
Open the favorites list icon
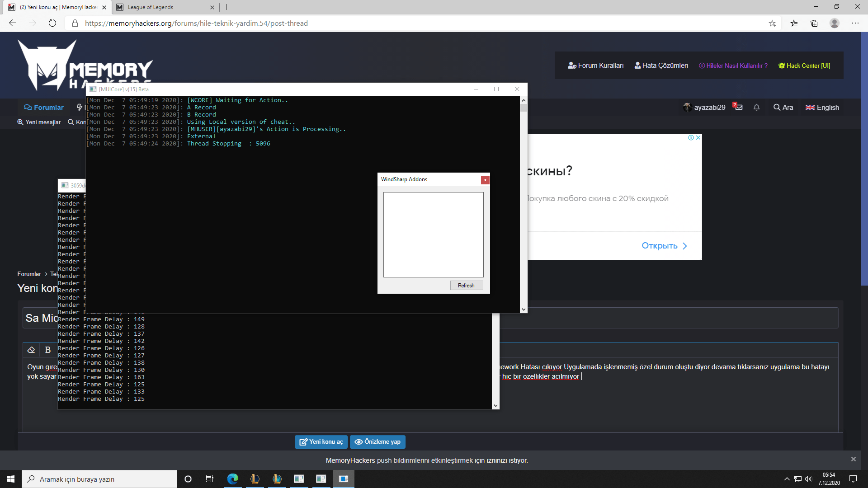[794, 23]
